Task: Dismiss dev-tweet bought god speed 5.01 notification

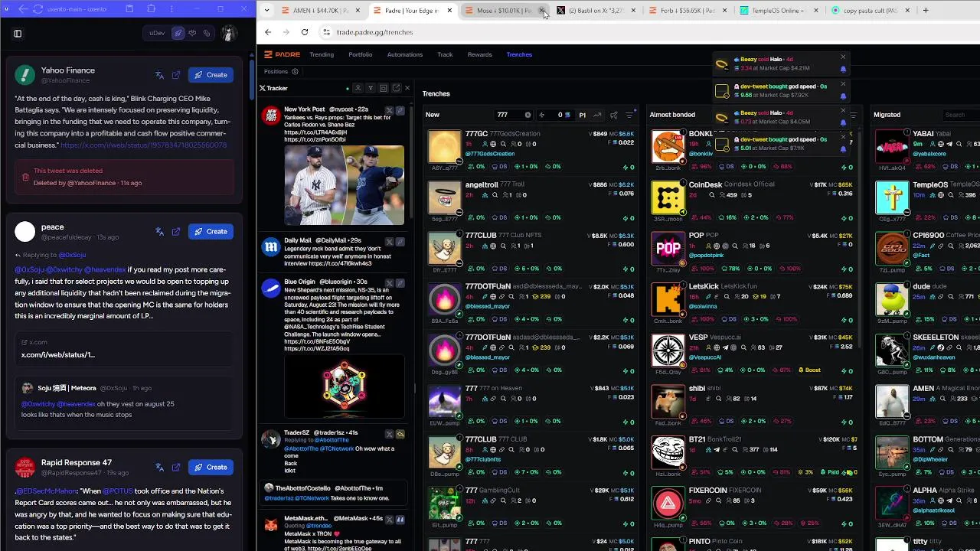Action: (843, 137)
